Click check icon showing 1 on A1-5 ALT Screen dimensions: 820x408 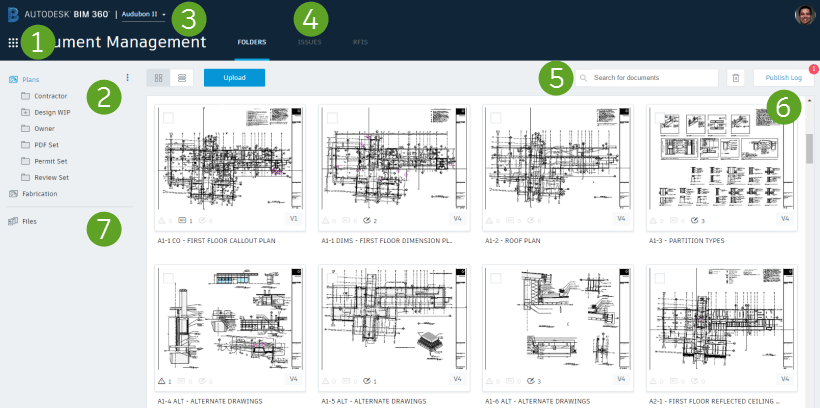367,381
